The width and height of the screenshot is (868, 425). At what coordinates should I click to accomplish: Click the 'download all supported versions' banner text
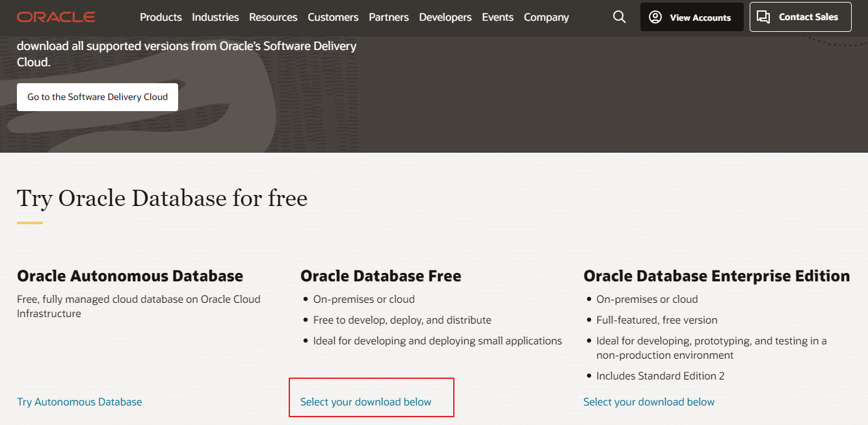[187, 55]
